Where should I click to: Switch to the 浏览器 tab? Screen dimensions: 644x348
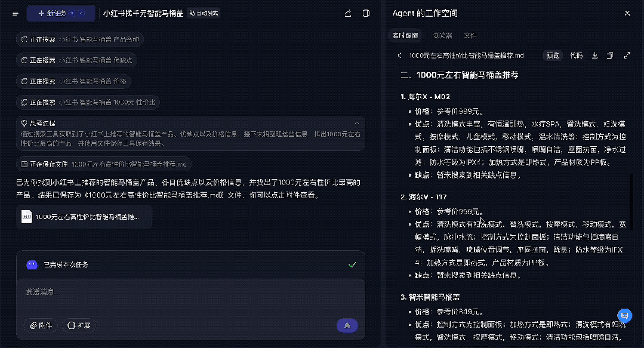pos(442,35)
